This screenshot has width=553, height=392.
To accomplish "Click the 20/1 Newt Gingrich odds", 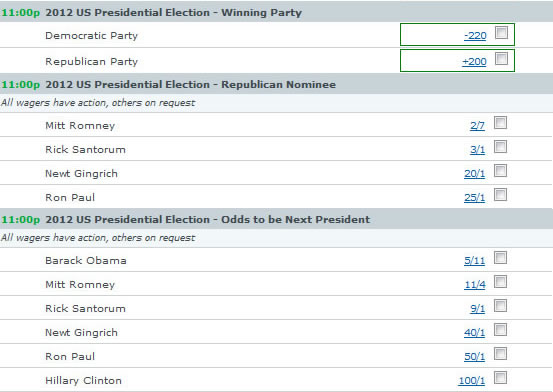I will click(x=474, y=174).
